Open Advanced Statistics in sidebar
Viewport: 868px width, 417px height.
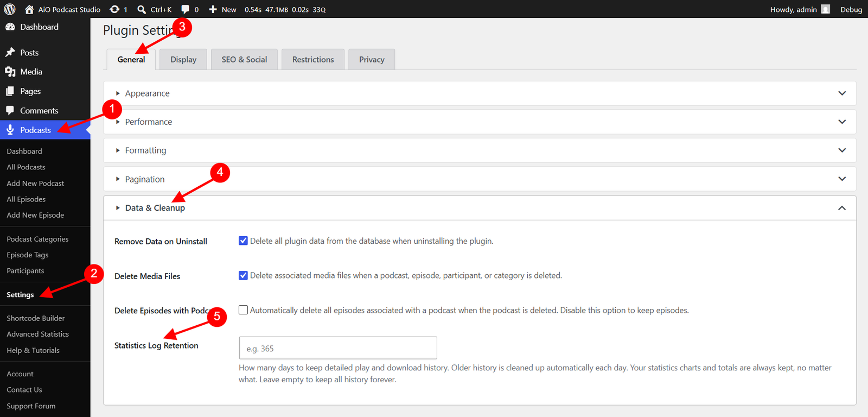[x=38, y=334]
